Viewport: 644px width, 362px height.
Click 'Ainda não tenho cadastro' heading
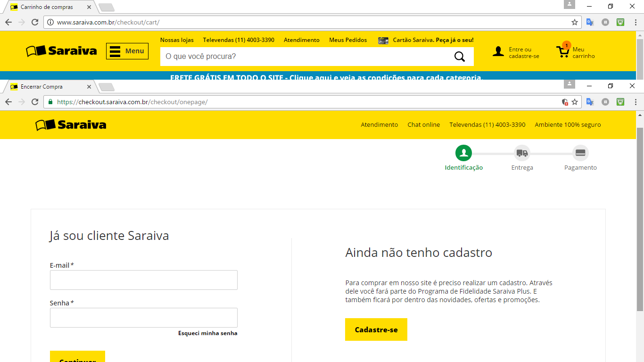point(419,253)
